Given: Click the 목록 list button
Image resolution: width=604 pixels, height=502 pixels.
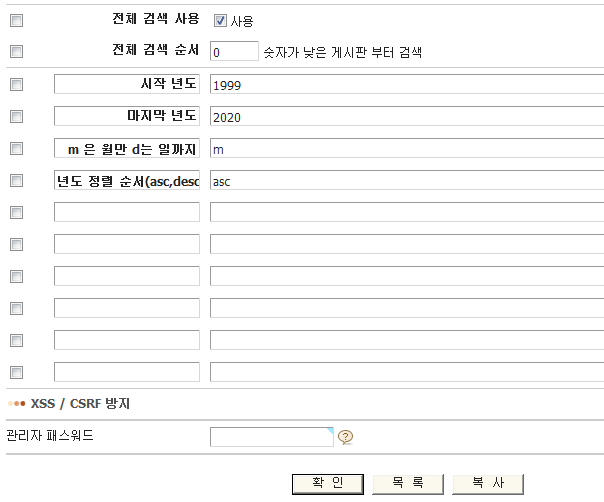Looking at the screenshot, I should (x=407, y=483).
